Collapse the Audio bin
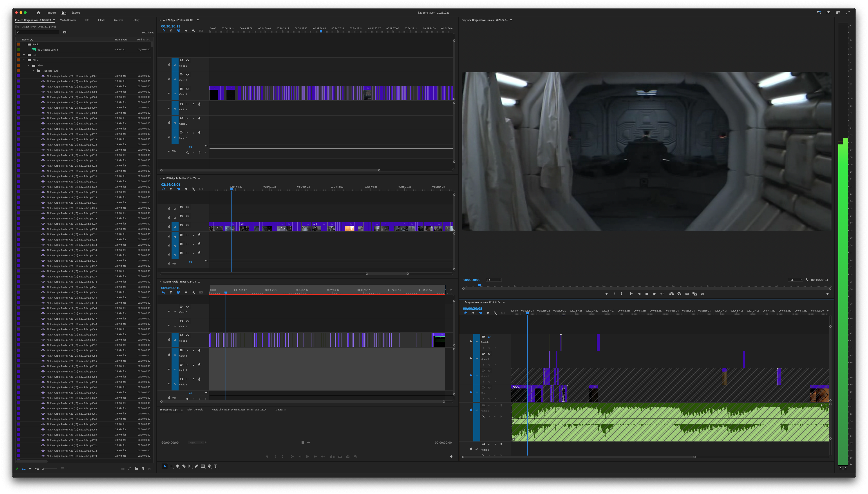868x494 pixels. 24,44
